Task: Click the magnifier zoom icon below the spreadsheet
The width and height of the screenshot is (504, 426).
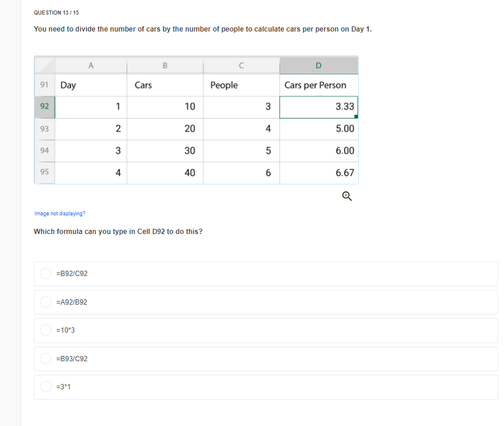Action: (x=346, y=196)
